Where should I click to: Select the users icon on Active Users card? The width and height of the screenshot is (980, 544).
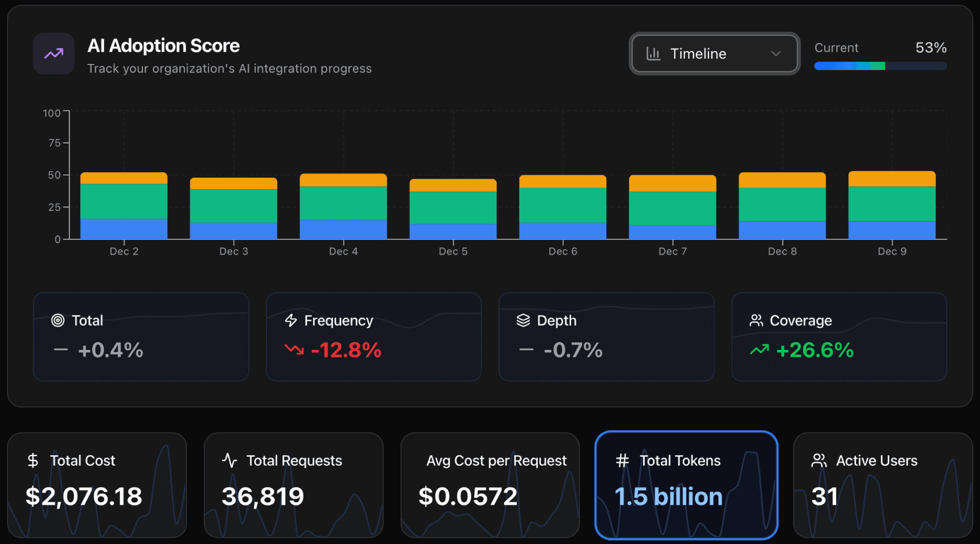click(819, 461)
